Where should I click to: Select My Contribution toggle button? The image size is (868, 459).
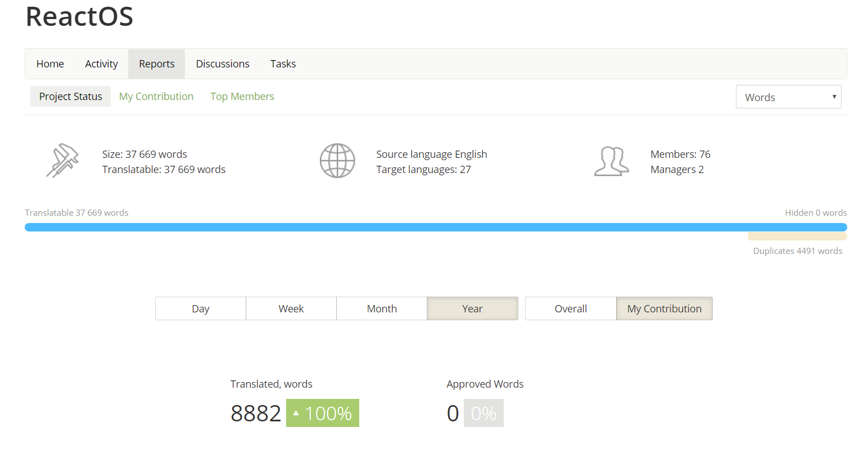tap(664, 308)
